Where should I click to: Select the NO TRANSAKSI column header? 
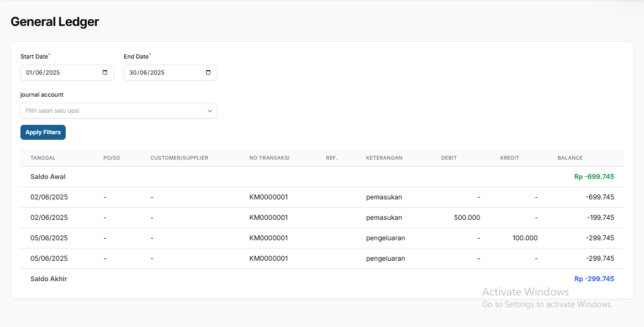click(270, 158)
